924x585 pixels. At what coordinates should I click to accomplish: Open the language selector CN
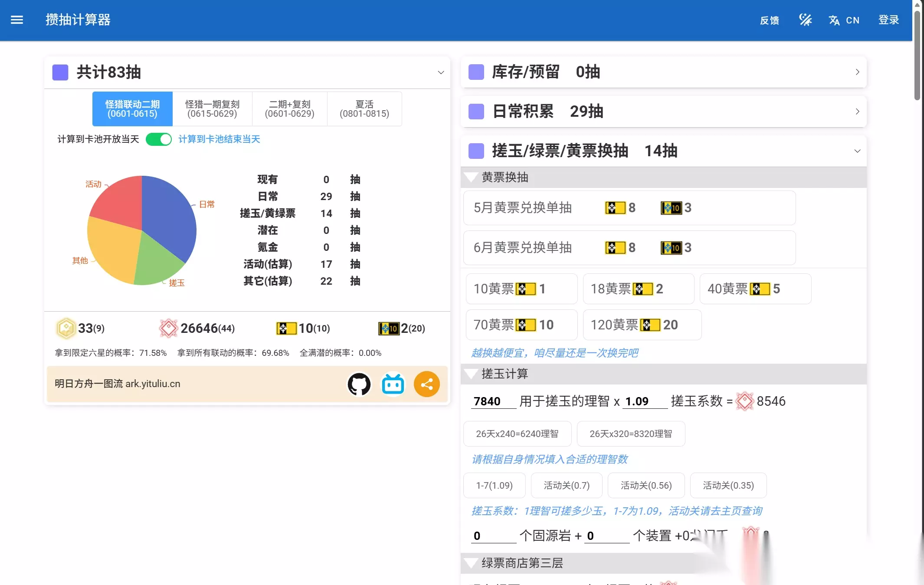[844, 20]
